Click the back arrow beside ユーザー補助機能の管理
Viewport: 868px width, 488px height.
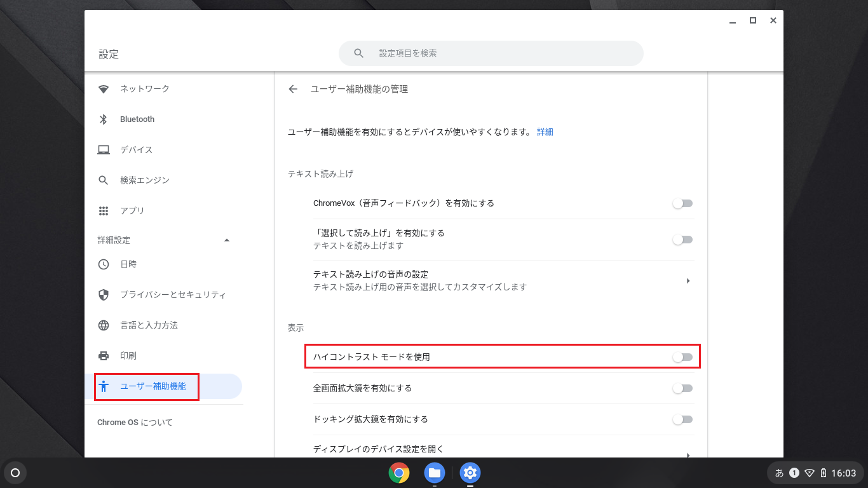[293, 89]
